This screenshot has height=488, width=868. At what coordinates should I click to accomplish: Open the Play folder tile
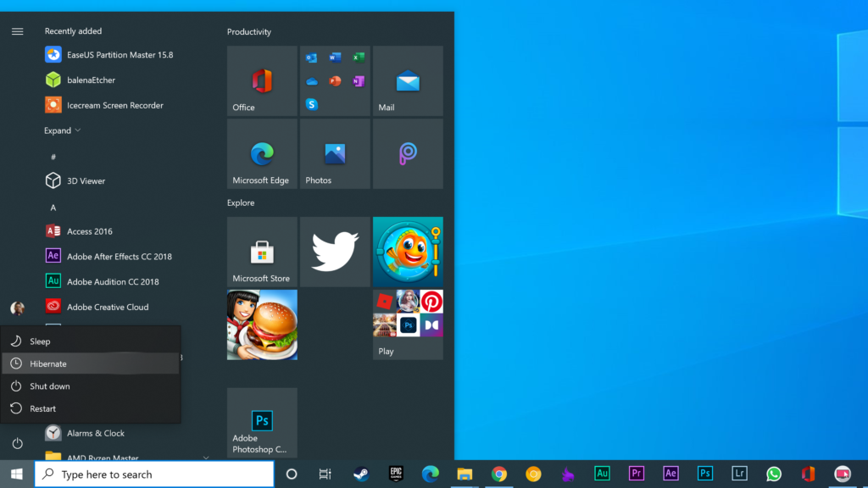tap(408, 324)
